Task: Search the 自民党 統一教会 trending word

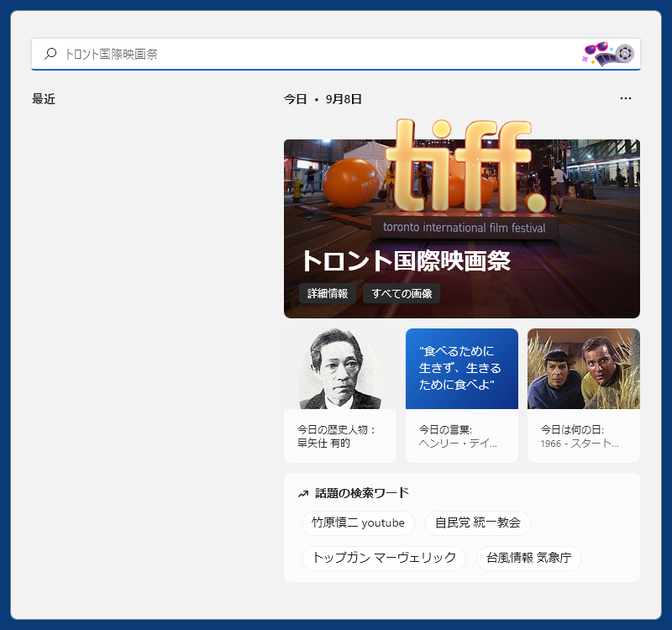Action: (480, 522)
